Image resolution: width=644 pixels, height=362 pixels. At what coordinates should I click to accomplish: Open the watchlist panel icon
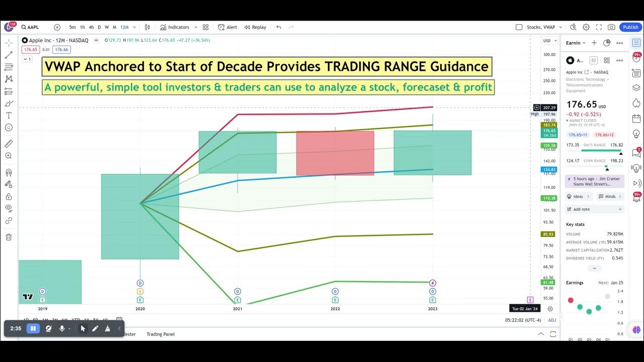point(636,43)
